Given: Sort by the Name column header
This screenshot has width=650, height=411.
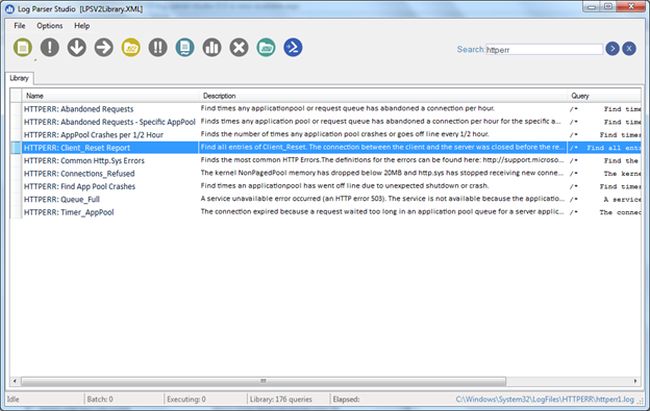Looking at the screenshot, I should click(x=111, y=96).
